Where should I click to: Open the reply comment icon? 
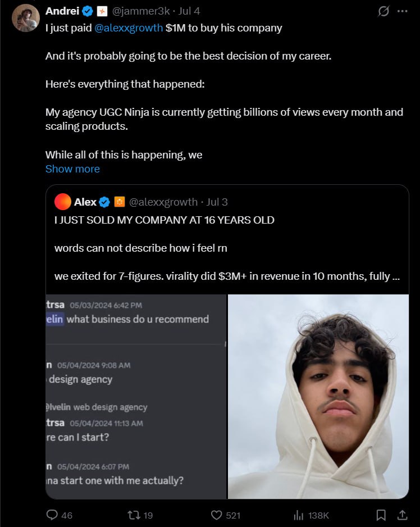[x=52, y=515]
